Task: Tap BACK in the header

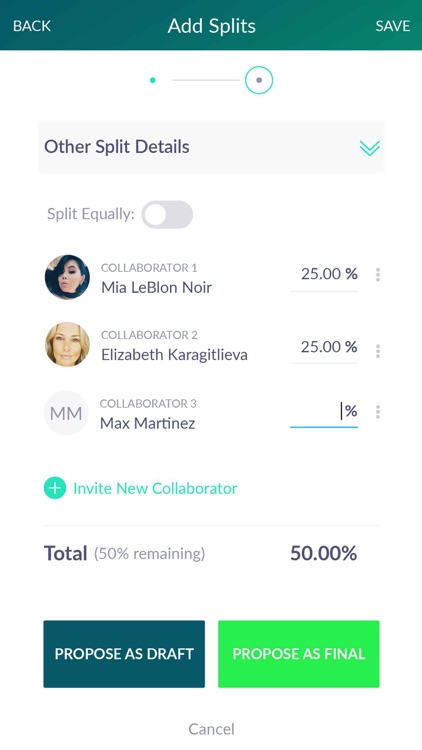Action: tap(32, 26)
